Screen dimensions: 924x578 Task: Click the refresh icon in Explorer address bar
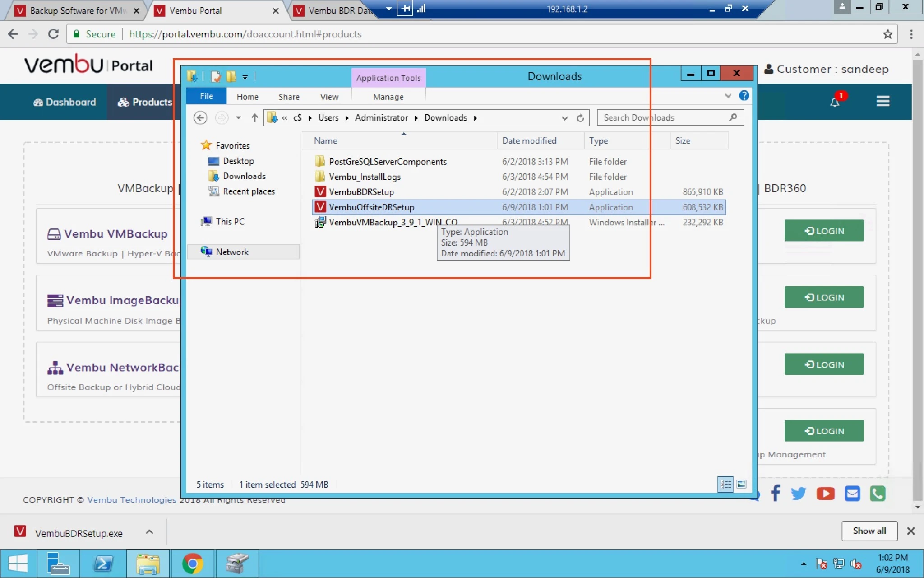(x=580, y=118)
